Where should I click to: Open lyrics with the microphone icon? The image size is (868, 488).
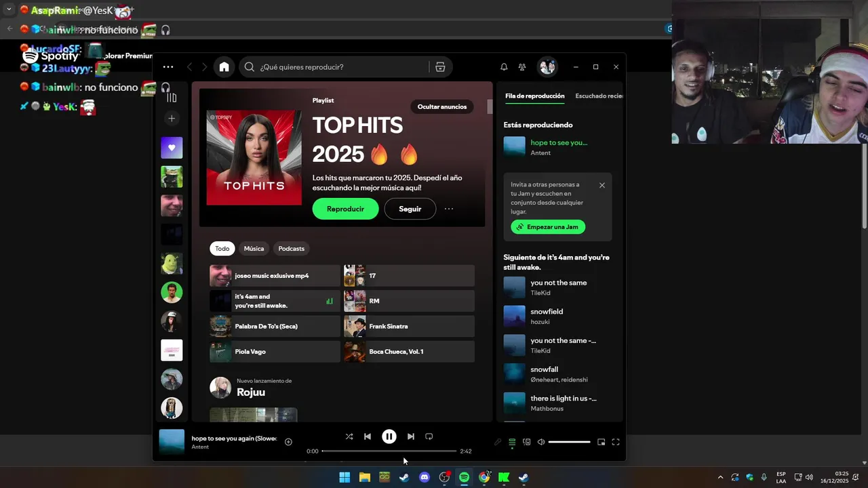[x=498, y=442]
